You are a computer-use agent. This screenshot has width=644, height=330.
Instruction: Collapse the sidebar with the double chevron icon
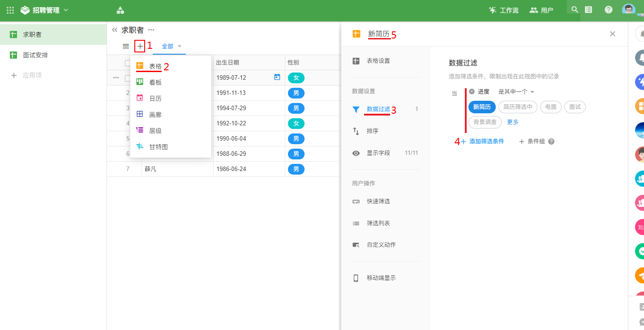115,30
